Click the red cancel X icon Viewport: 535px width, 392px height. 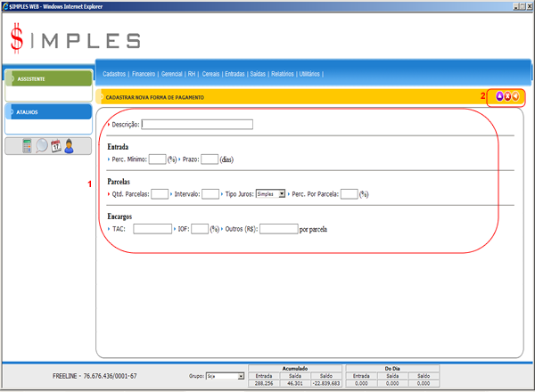(x=507, y=96)
